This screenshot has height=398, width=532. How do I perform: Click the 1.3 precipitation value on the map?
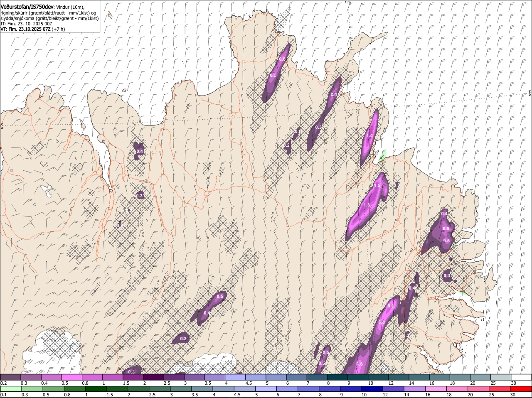(x=367, y=205)
